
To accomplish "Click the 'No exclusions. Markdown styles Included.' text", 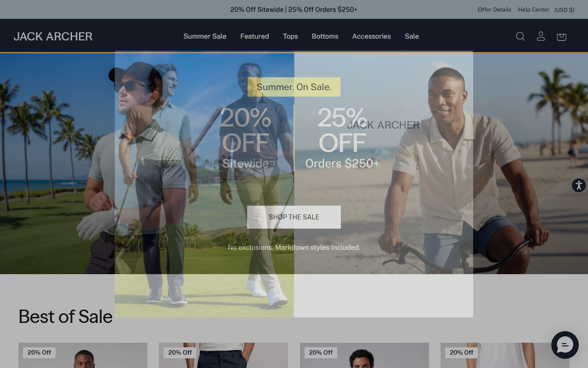I will (294, 247).
